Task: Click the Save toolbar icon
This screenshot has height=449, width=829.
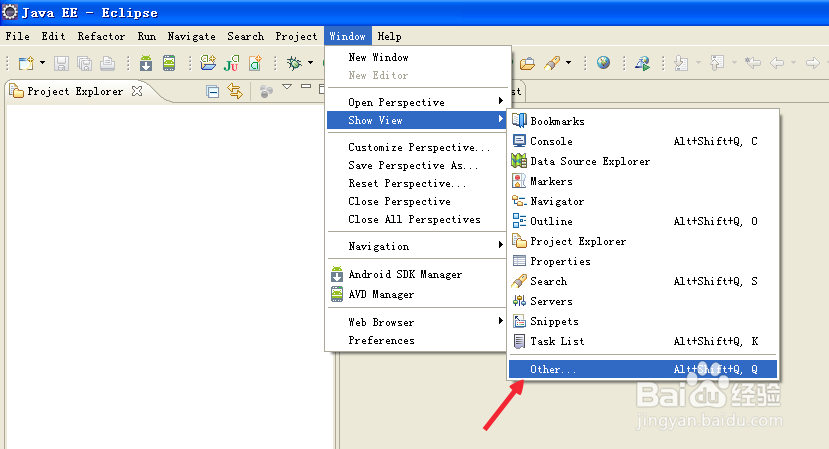Action: coord(61,63)
